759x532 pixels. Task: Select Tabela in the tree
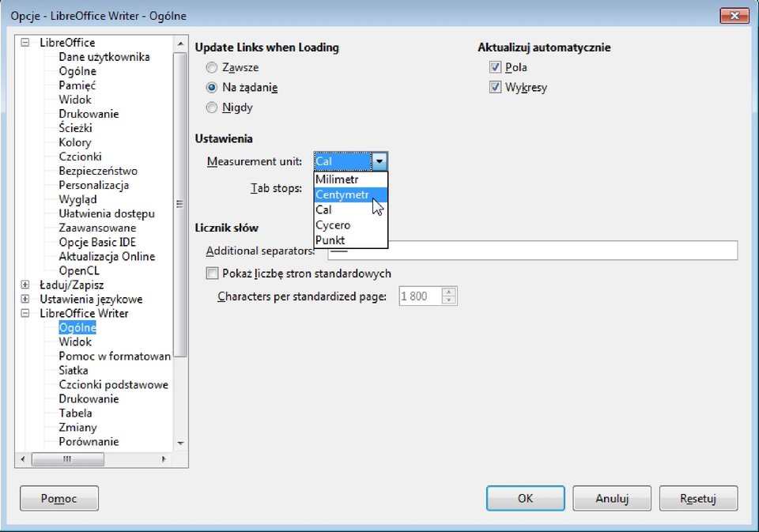(76, 413)
